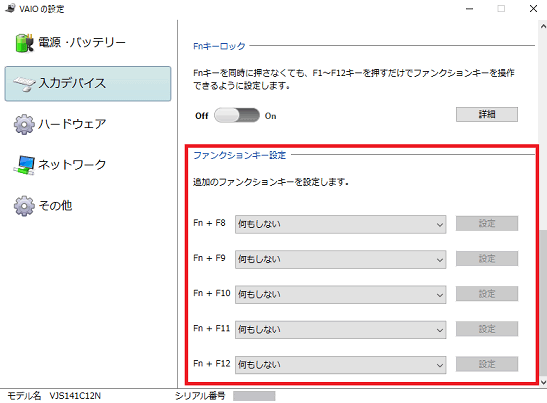Click the その他 gear icon
This screenshot has width=547, height=403.
pos(24,206)
